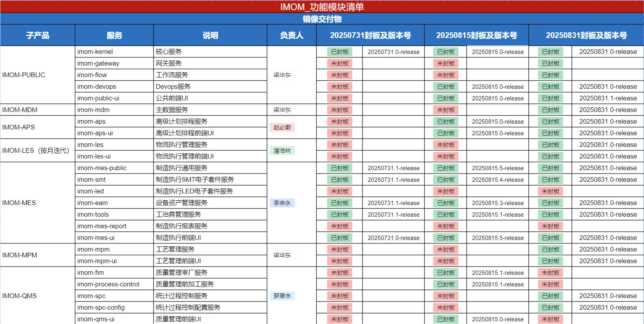Screen dimensions: 644x324
Task: Click the IMOM-QMS sub-product cell
Action: (x=38, y=296)
